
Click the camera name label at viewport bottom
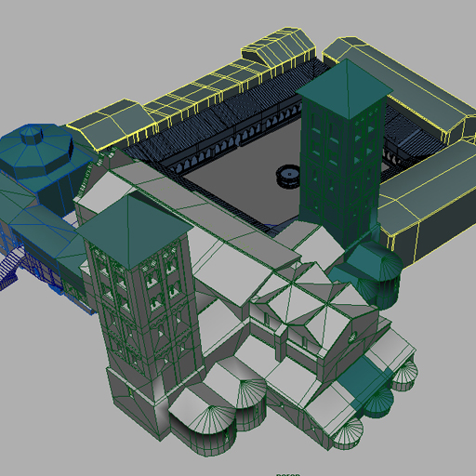[288, 474]
